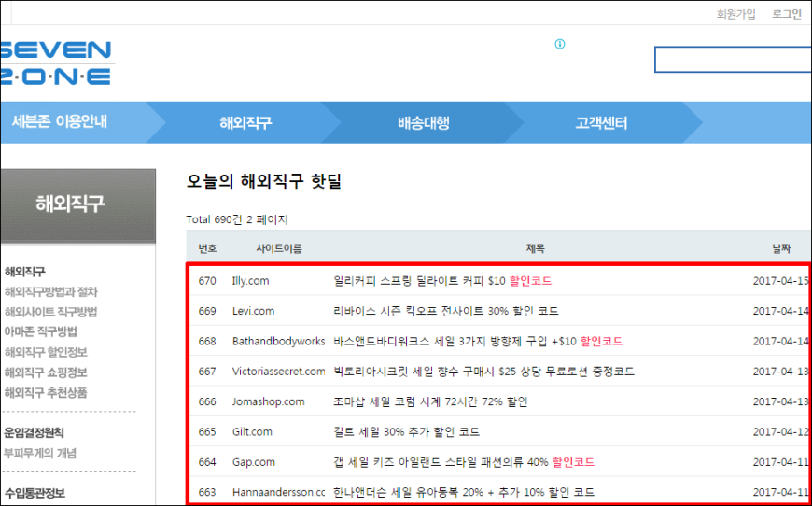Select bold 해외직구 sidebar item
Viewport: 812px width, 506px height.
[x=24, y=272]
